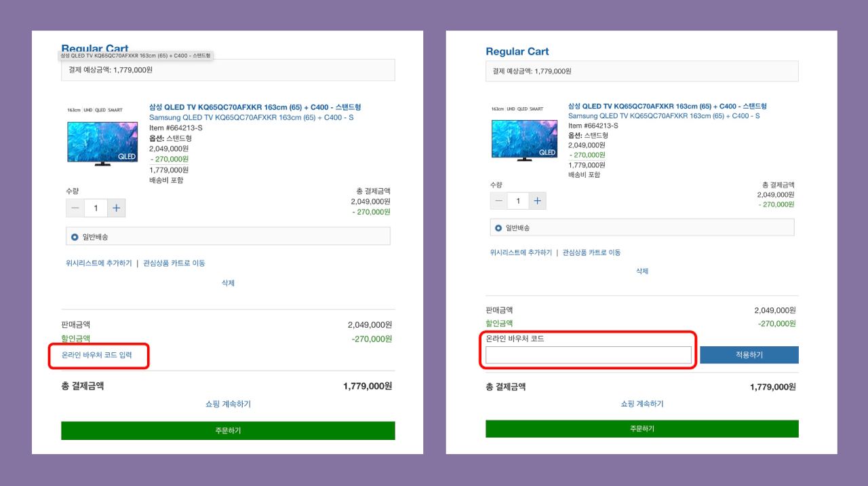Click 배송비 포함 text in left cart
Screen dimensions: 868x486
[166, 181]
